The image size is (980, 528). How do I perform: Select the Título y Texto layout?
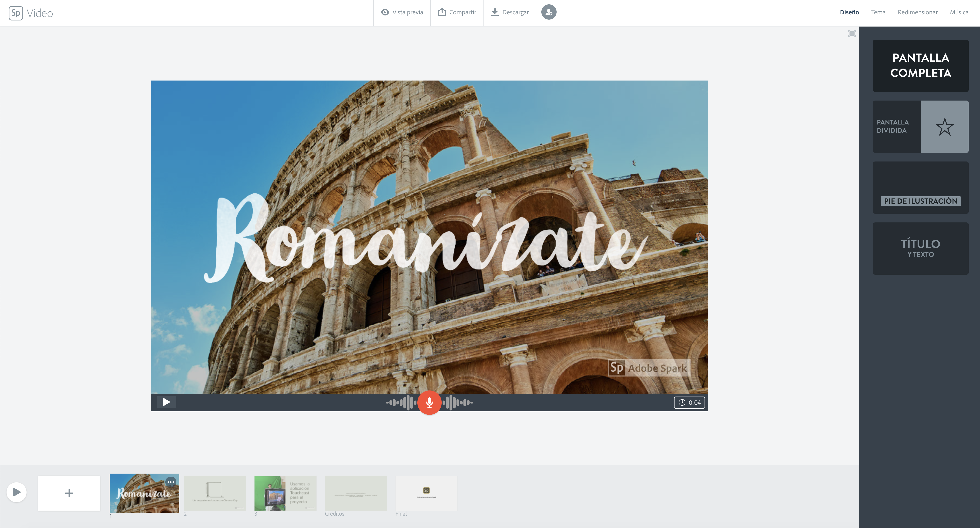click(920, 248)
